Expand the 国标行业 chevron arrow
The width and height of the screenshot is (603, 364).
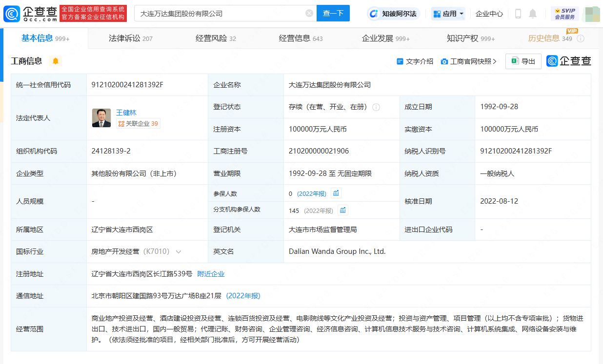tap(179, 252)
